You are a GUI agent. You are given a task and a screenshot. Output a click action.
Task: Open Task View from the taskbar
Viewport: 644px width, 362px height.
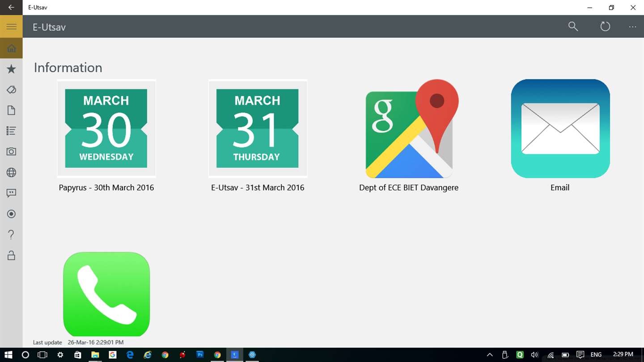point(42,355)
